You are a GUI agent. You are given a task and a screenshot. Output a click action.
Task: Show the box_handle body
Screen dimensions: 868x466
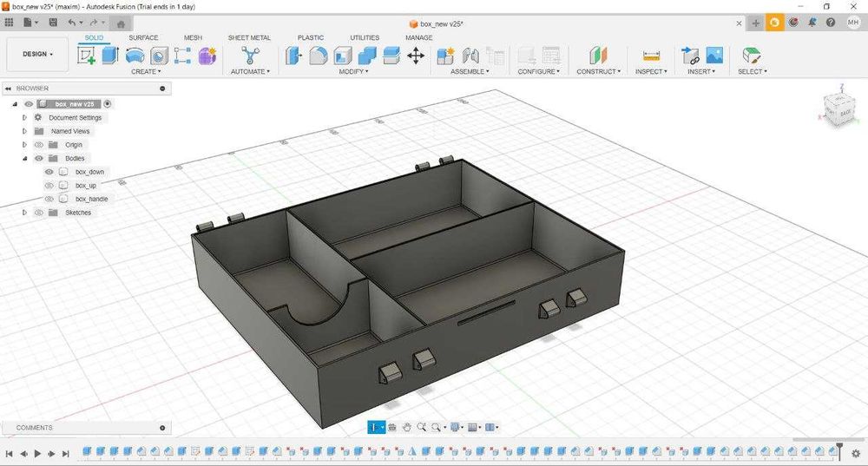click(x=49, y=200)
